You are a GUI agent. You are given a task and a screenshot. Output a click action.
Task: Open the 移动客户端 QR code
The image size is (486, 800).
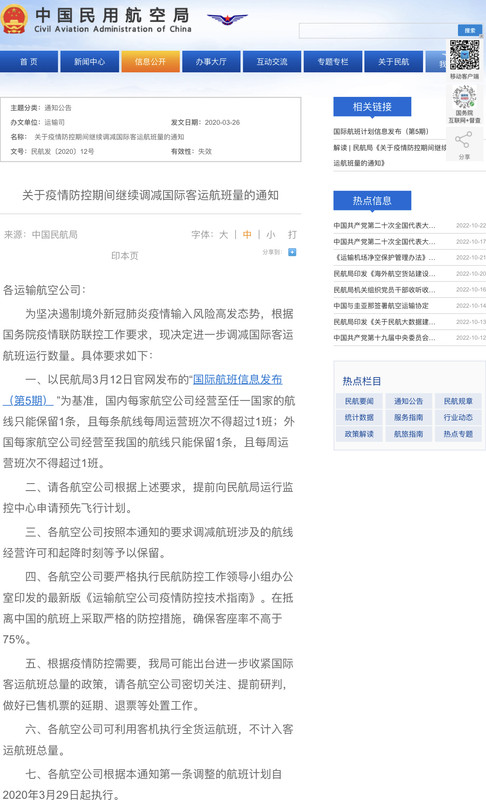pyautogui.click(x=464, y=55)
